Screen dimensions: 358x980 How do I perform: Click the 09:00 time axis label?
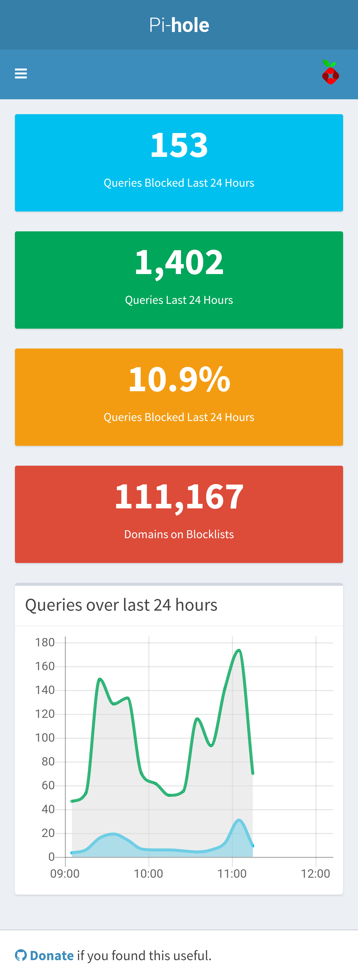[x=65, y=874]
